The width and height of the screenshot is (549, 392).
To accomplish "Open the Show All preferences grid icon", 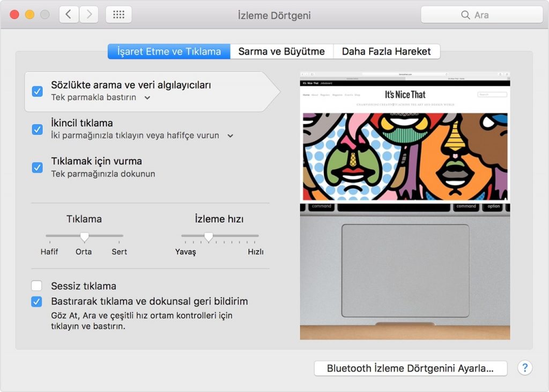I will (118, 14).
